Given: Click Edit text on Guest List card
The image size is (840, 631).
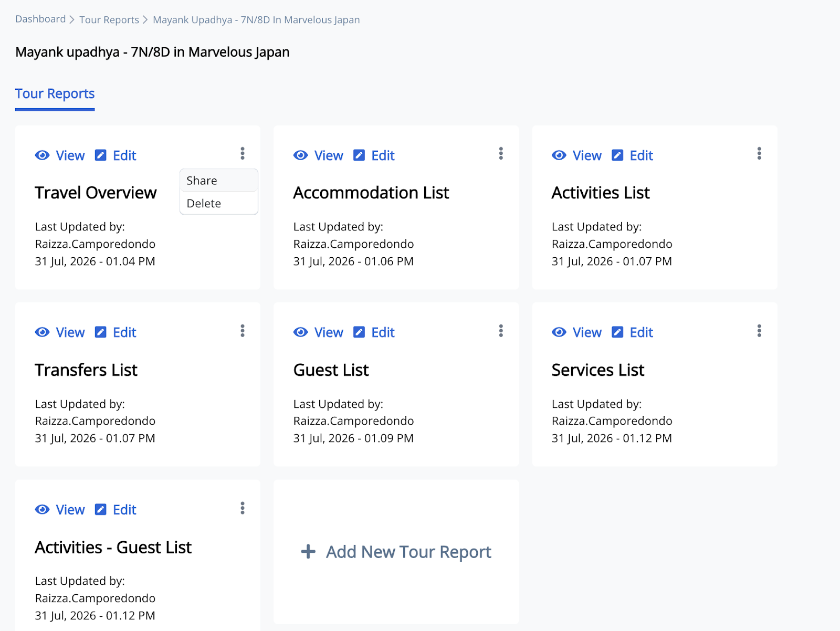Looking at the screenshot, I should 383,332.
